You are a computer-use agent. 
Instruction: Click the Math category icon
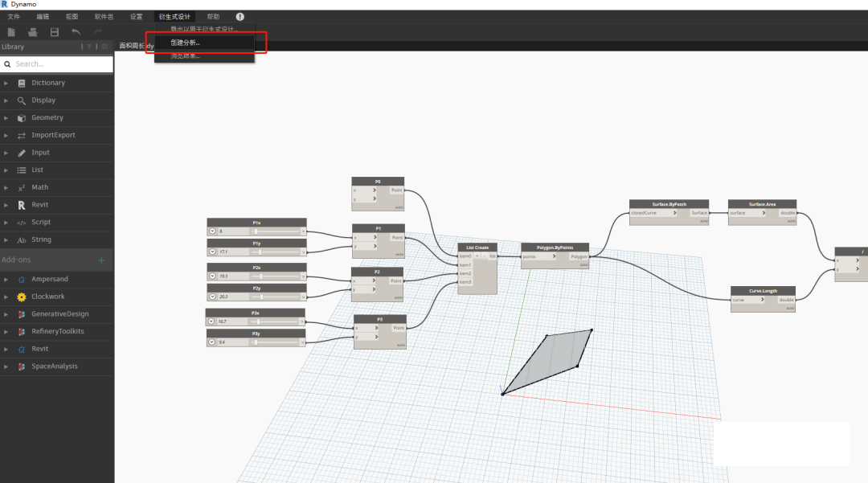click(22, 187)
